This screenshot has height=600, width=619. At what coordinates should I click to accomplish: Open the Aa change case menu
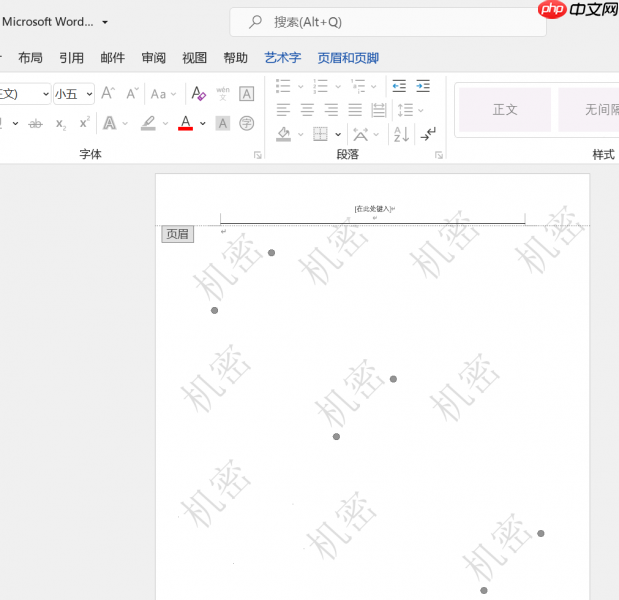click(x=163, y=94)
